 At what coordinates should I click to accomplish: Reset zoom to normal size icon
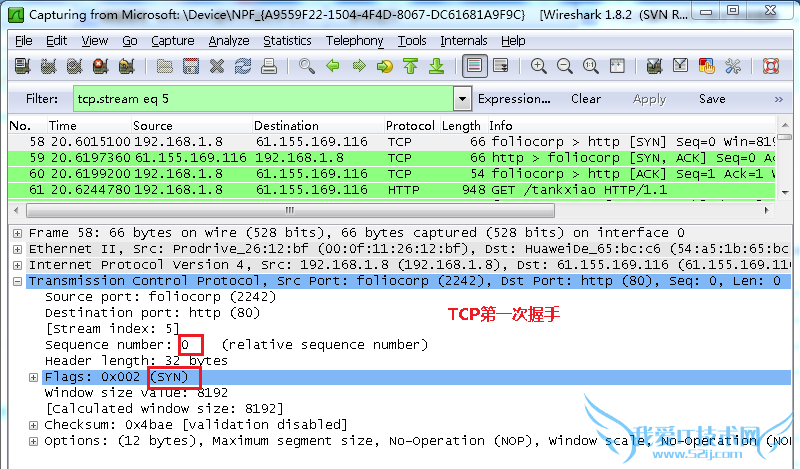pyautogui.click(x=591, y=66)
